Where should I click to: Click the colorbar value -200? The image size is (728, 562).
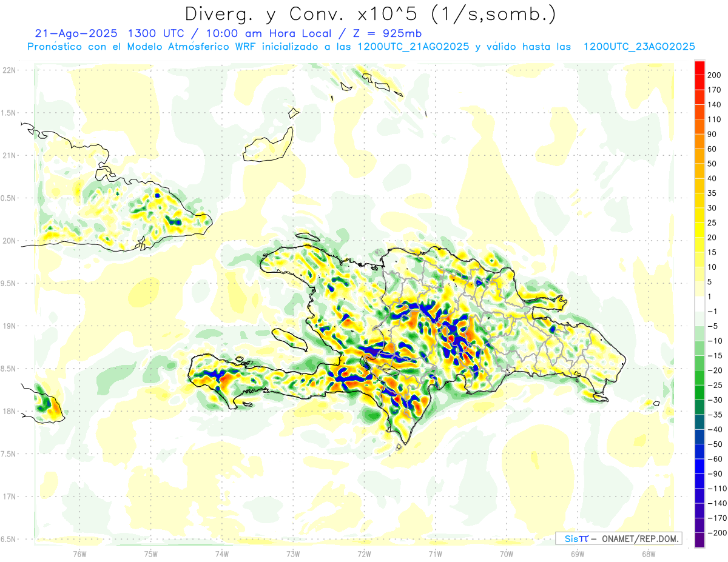(x=716, y=533)
